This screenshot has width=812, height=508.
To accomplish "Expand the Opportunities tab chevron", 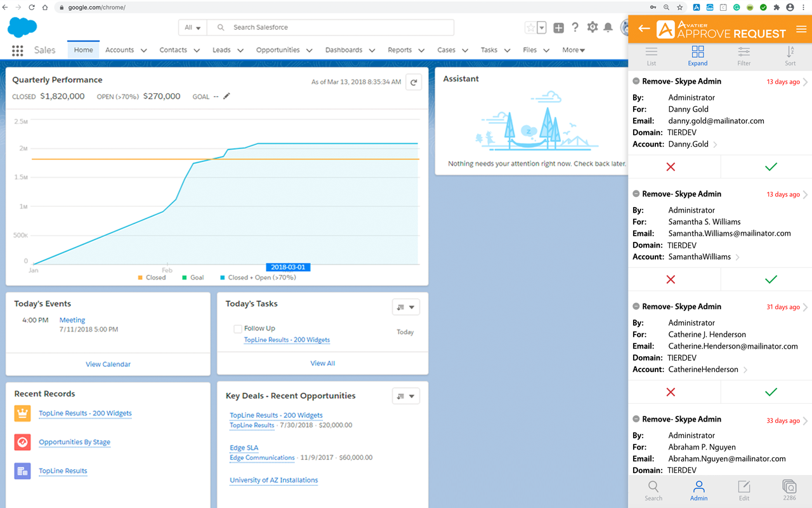I will [x=310, y=50].
